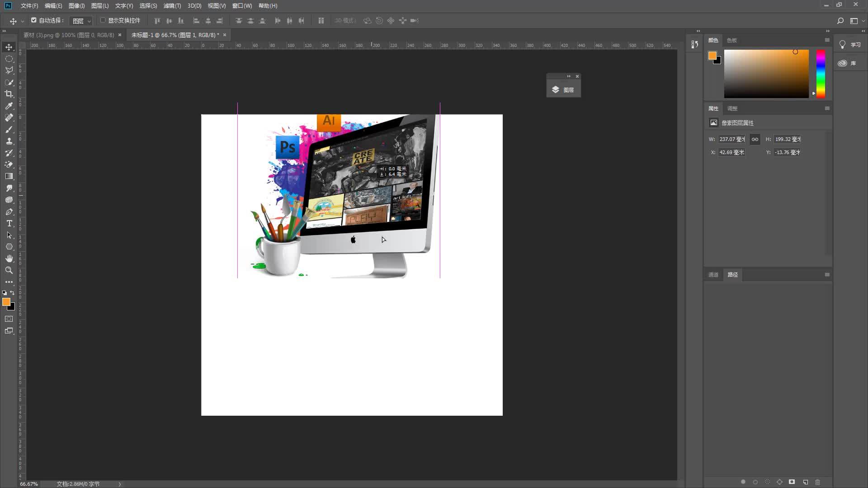The width and height of the screenshot is (868, 488).
Task: Open the Edit Toolbar three-dots button
Action: click(9, 282)
